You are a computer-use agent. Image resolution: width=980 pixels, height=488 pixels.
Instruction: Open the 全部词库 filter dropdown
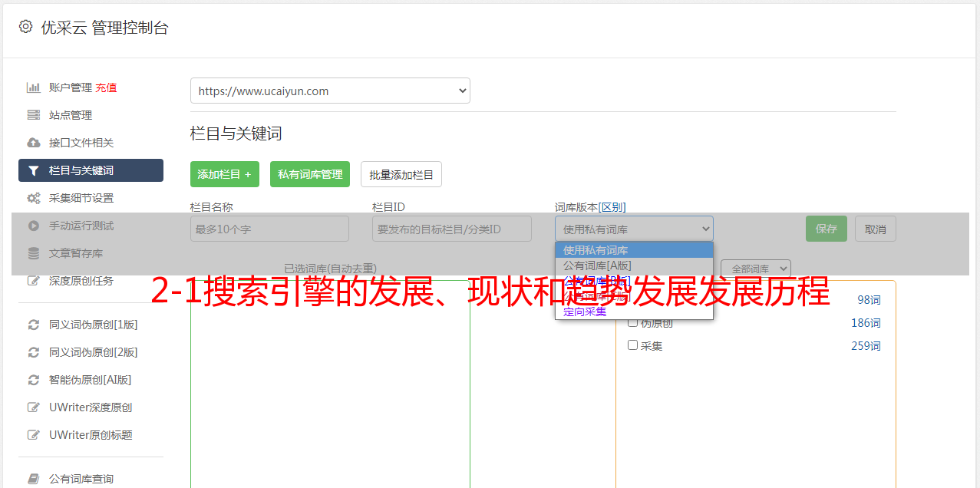(756, 269)
